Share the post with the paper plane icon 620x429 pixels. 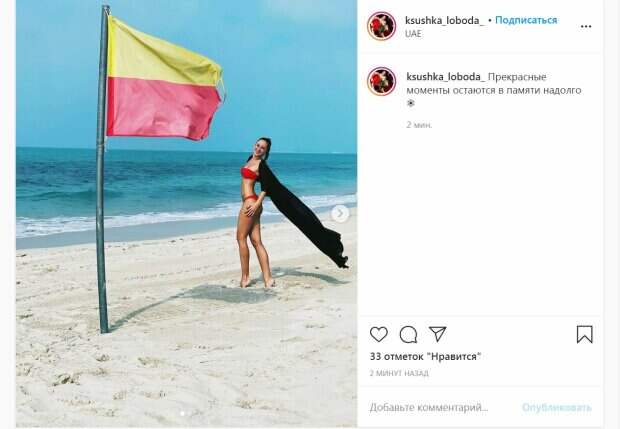click(437, 334)
